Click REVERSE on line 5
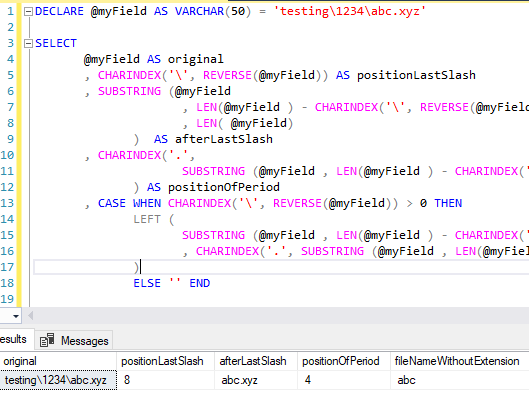Image resolution: width=529 pixels, height=409 pixels. [227, 75]
